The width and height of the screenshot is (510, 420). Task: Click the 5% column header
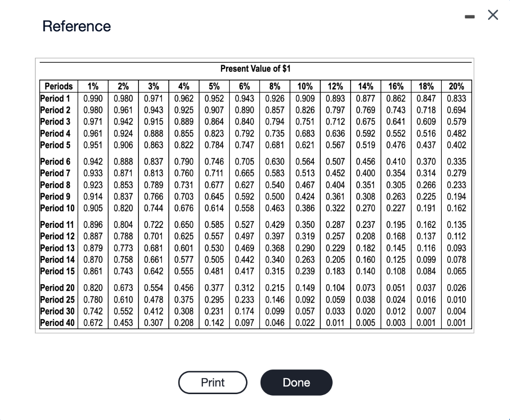pyautogui.click(x=214, y=86)
